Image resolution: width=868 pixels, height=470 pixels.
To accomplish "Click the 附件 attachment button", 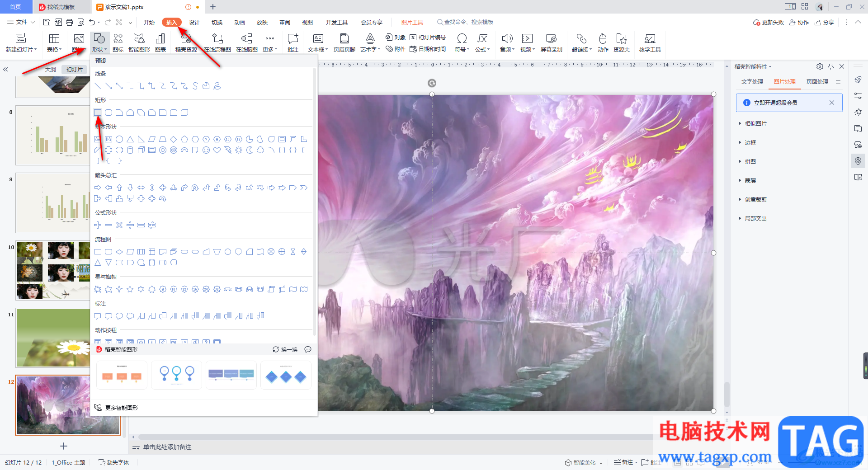I will 396,49.
